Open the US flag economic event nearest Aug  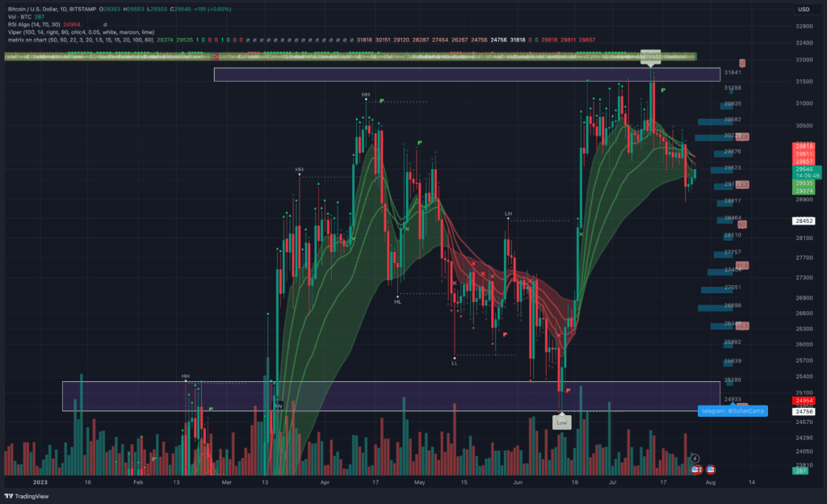[711, 469]
